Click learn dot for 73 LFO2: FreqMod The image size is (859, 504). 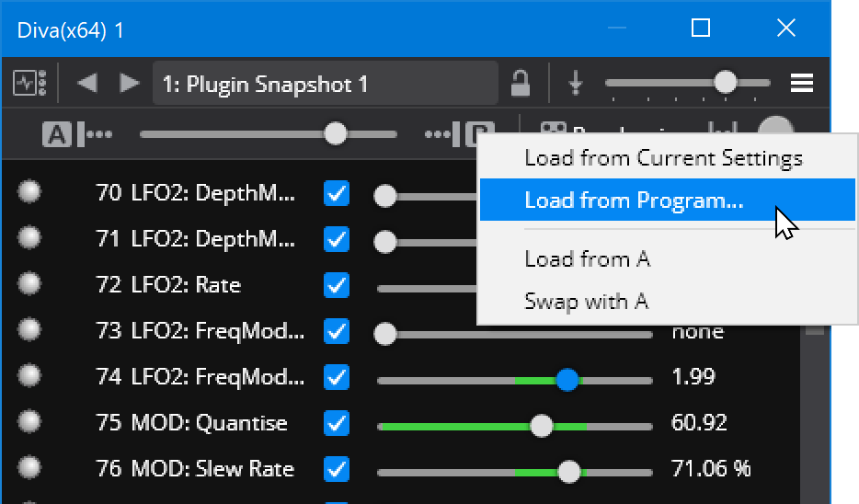click(29, 330)
